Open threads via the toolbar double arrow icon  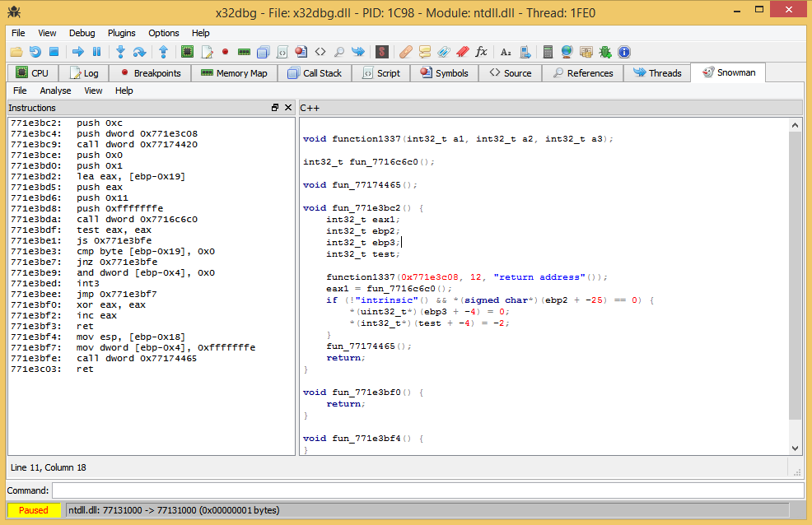[x=358, y=52]
